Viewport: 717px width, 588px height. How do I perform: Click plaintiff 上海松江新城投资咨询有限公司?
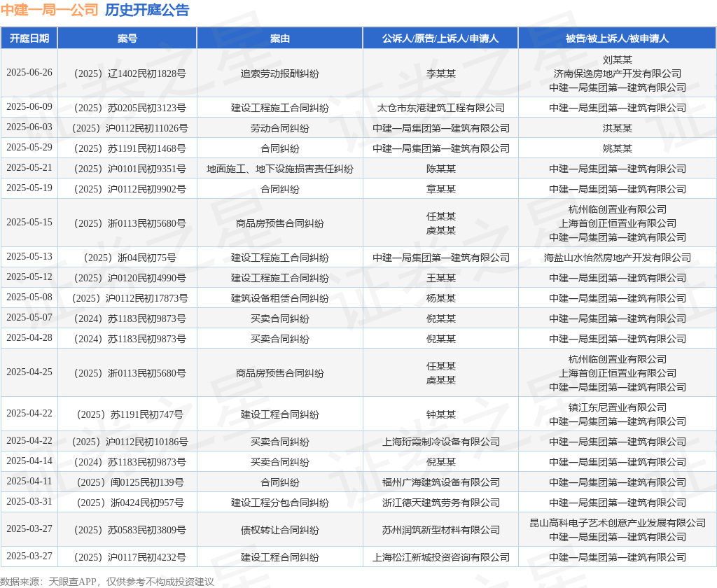tap(441, 557)
